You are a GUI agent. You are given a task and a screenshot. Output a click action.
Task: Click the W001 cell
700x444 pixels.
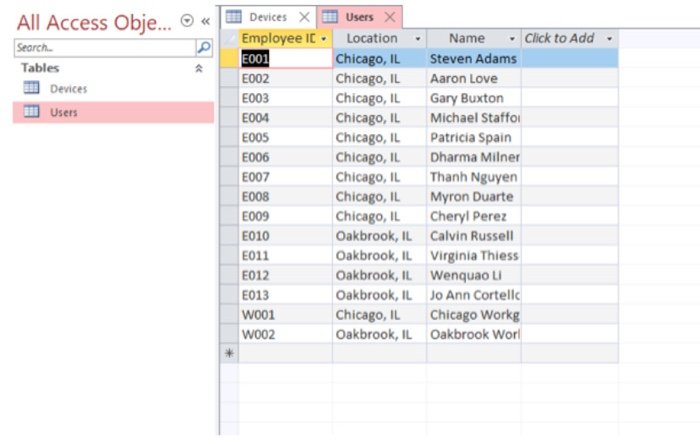click(x=286, y=315)
